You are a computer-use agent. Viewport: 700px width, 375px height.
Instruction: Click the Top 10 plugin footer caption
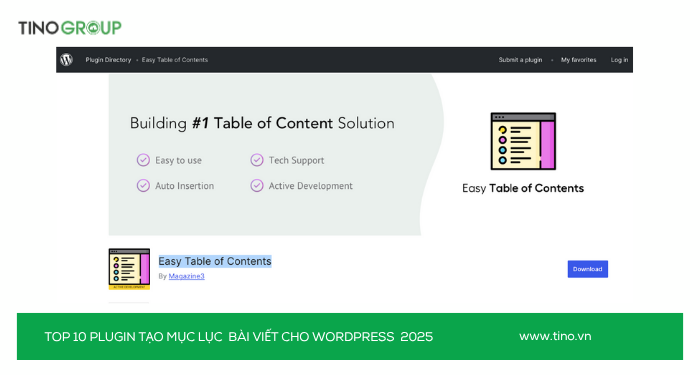(x=238, y=337)
